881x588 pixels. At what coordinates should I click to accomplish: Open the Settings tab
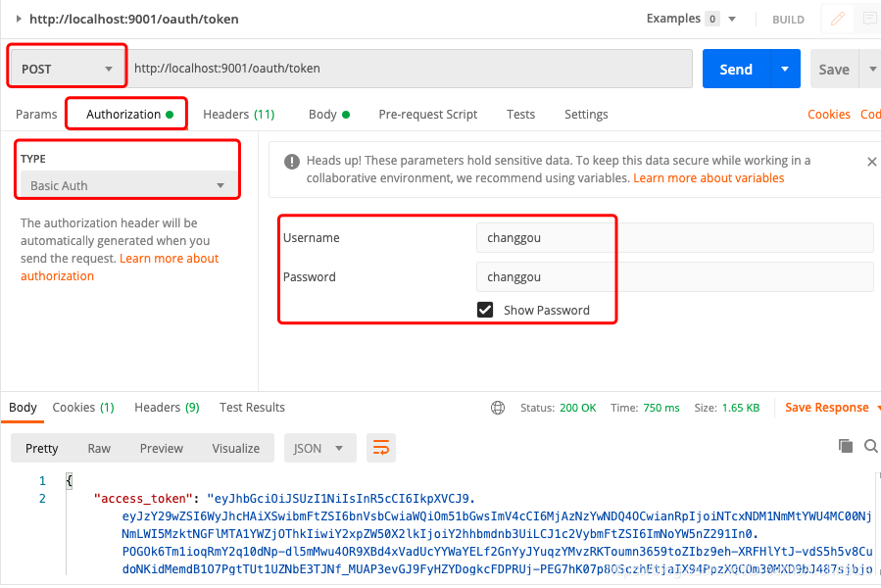pyautogui.click(x=586, y=114)
